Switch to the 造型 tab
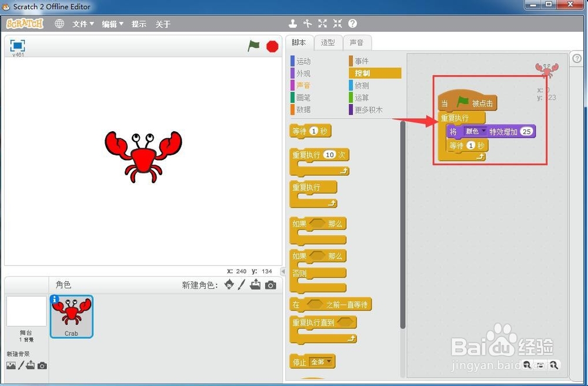The width and height of the screenshot is (588, 386). pos(328,43)
